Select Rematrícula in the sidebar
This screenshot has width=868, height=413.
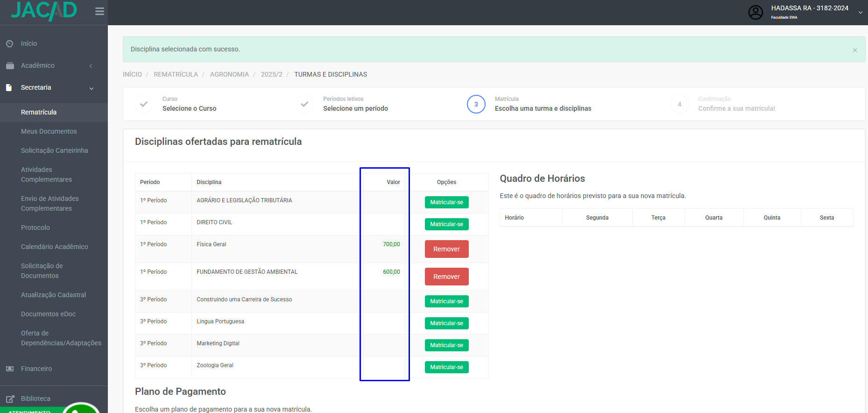click(39, 112)
